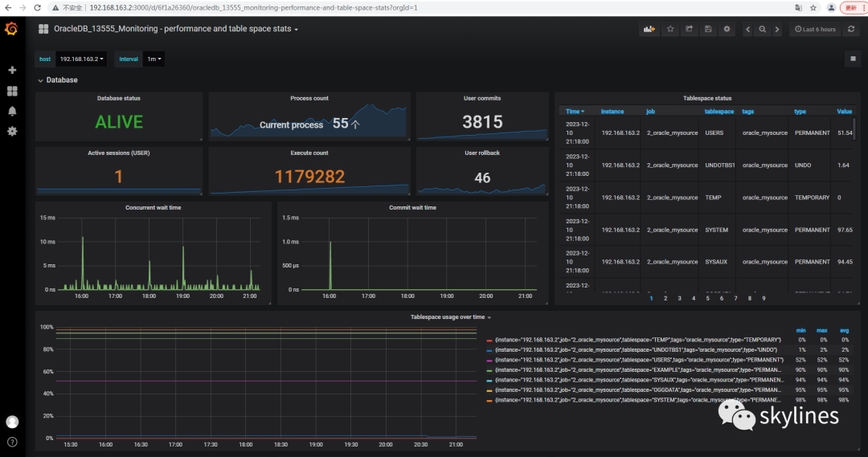
Task: Go to page 7 of Tablespace status
Action: [735, 298]
